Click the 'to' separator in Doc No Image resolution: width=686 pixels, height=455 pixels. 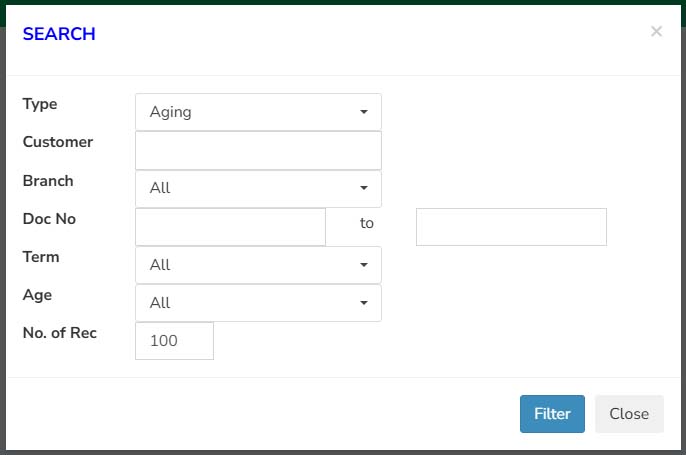point(367,223)
